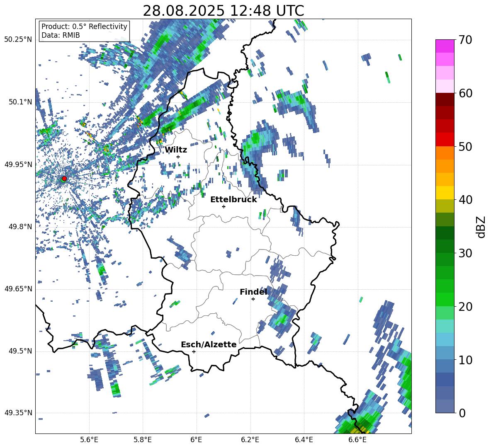Click the 'Product: 0.5° Reflectivity' text
This screenshot has width=491, height=448.
click(84, 27)
